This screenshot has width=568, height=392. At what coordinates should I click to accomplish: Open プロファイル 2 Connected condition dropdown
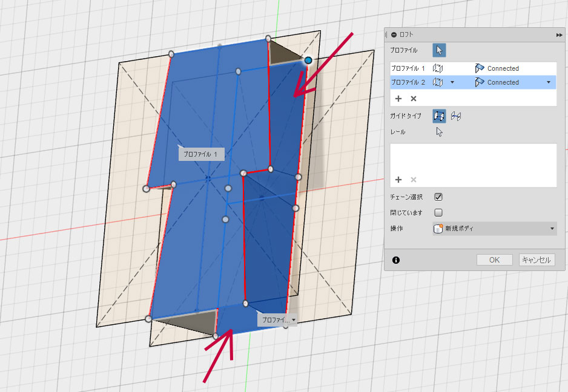click(549, 82)
